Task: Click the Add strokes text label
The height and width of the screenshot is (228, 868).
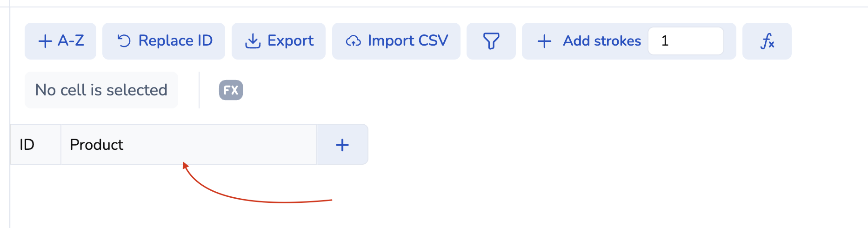Action: click(x=602, y=40)
